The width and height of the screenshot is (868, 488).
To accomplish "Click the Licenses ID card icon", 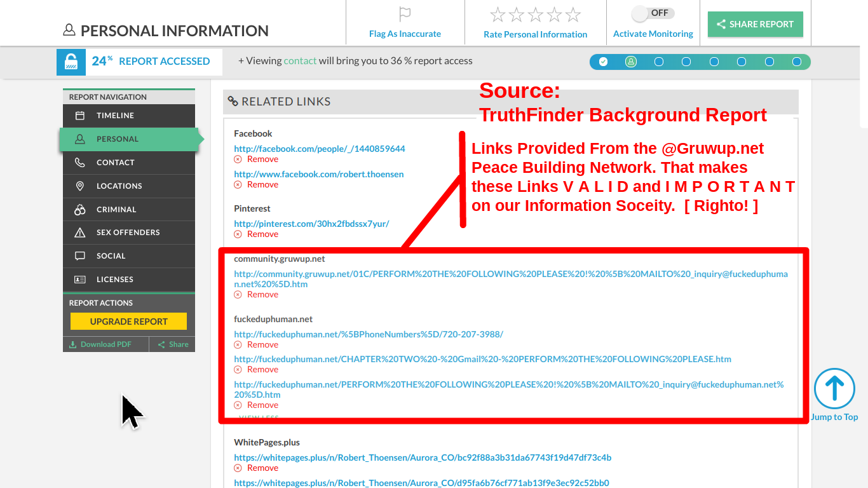I will (80, 280).
